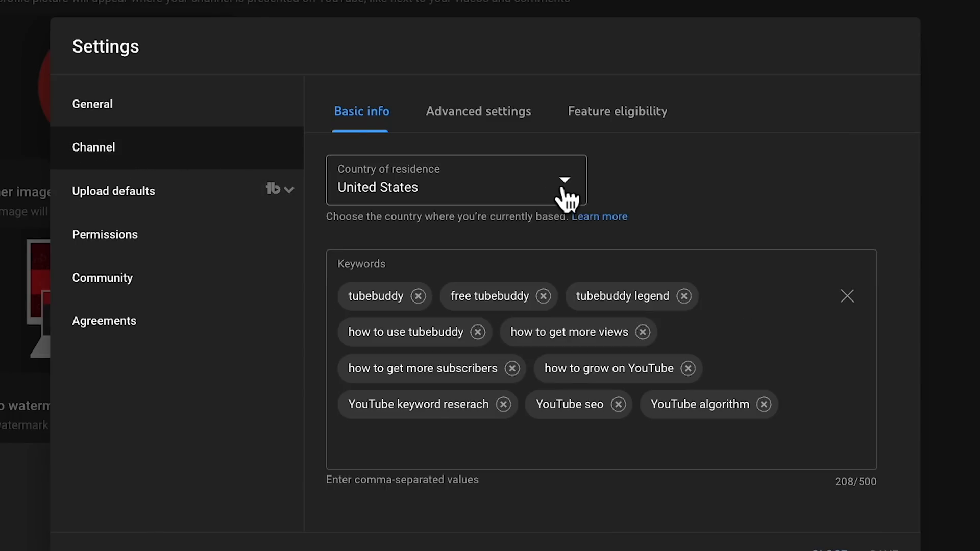Screen dimensions: 980x551
Task: Remove the "how to use tubebuddy" keyword
Action: [478, 332]
